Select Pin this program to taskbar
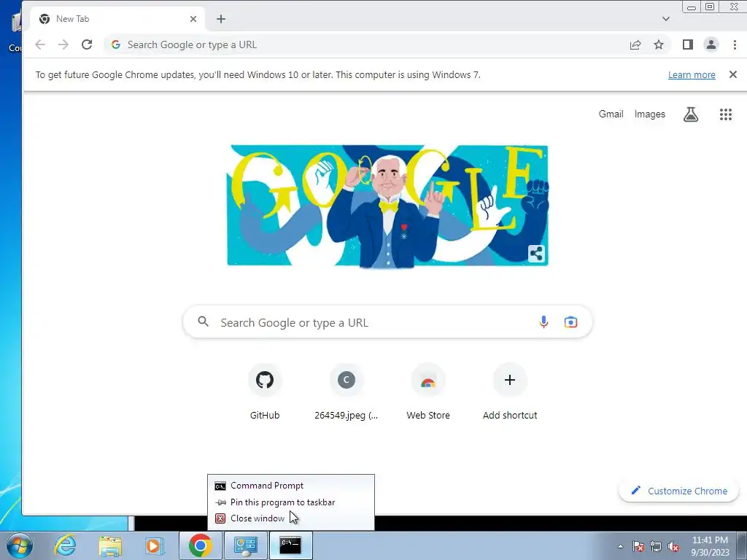The width and height of the screenshot is (747, 560). point(291,502)
